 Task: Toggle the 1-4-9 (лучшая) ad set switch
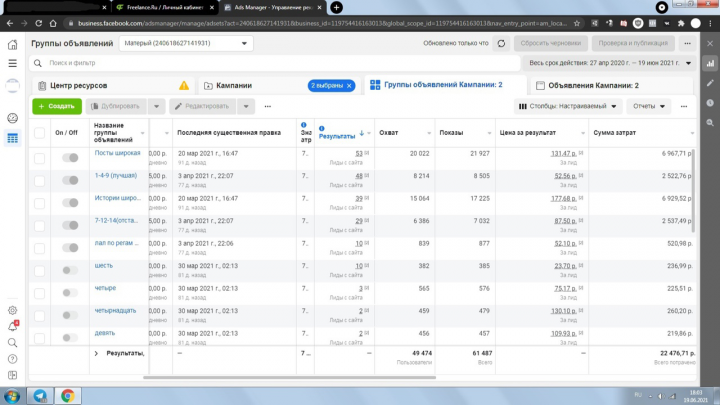(x=70, y=180)
